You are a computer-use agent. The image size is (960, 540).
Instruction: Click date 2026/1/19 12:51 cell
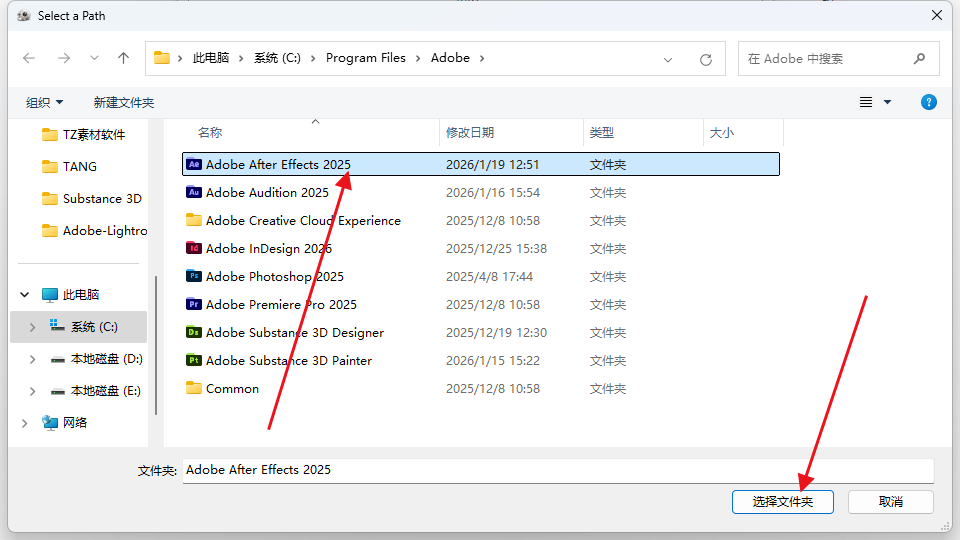point(492,165)
